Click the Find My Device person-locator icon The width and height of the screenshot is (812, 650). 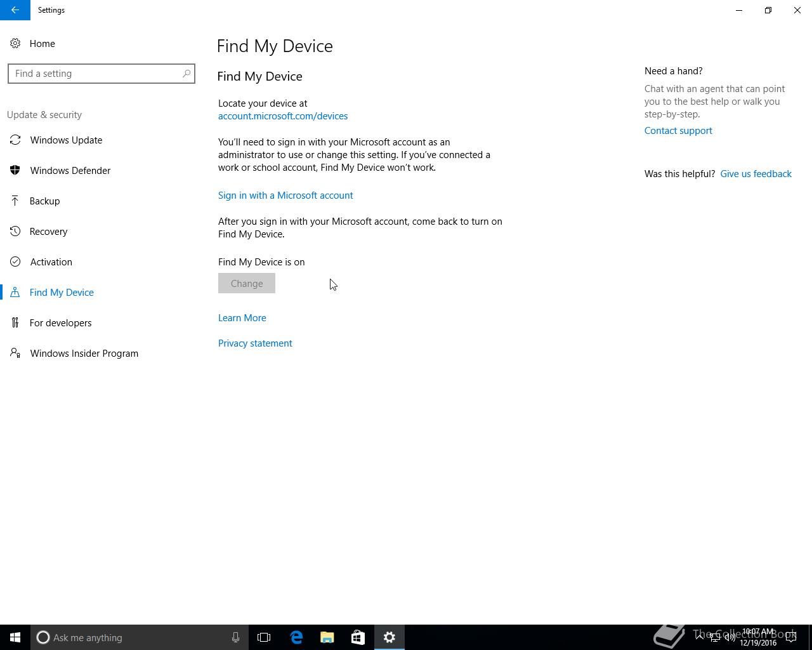pos(15,292)
